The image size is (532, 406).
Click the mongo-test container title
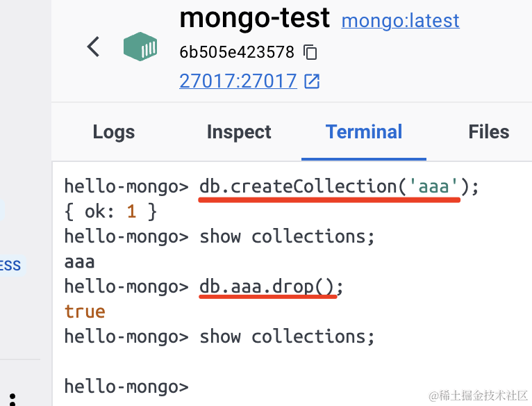[254, 19]
